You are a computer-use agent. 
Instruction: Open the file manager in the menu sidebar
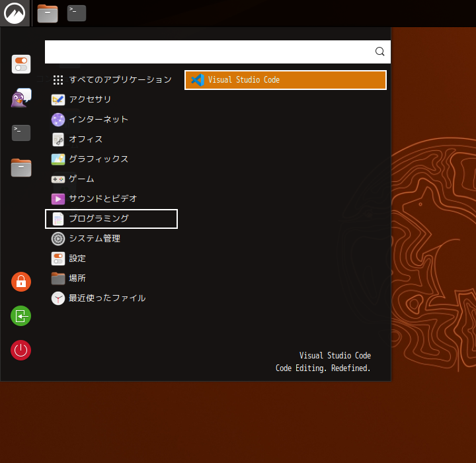21,168
